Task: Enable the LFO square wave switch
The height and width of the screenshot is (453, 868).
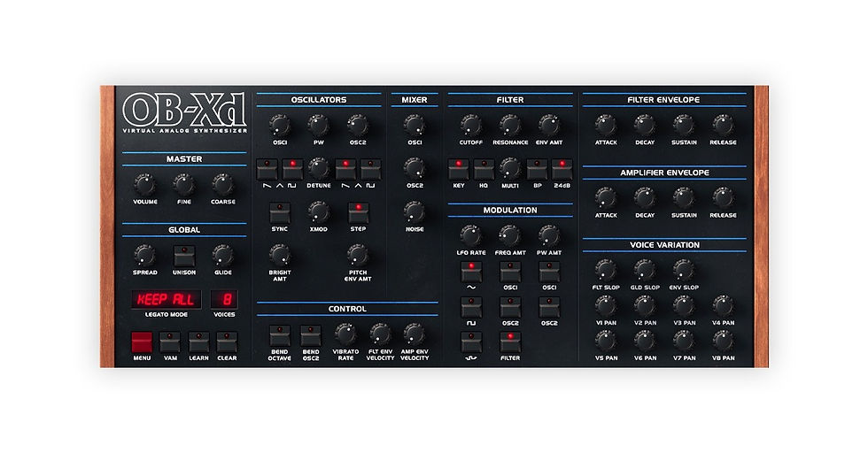Action: [471, 307]
